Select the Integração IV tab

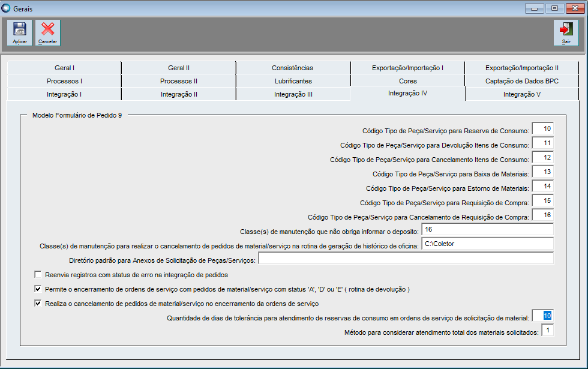tap(407, 94)
